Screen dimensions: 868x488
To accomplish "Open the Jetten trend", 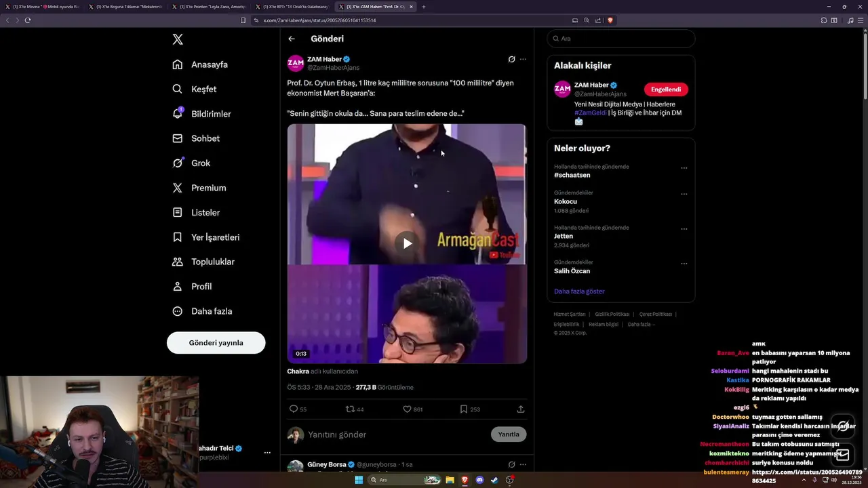I will pos(564,236).
